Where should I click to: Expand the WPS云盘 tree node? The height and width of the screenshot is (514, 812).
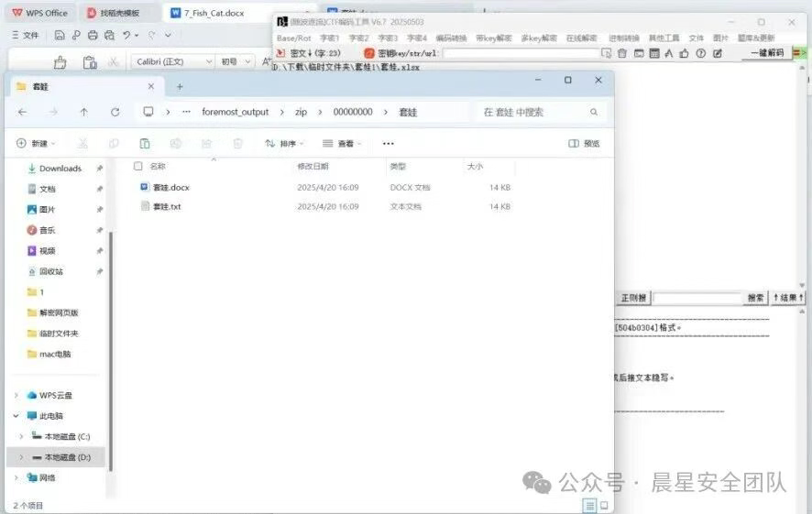(16, 395)
